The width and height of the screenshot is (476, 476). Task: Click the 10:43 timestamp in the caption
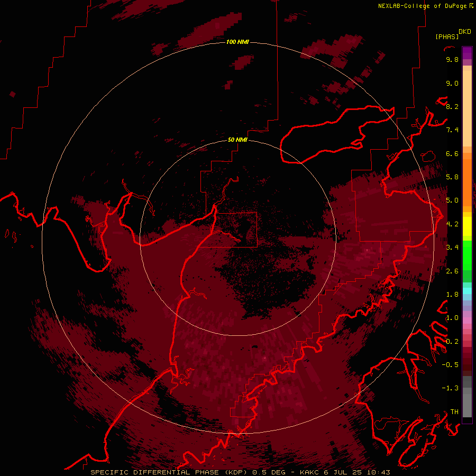coord(378,472)
